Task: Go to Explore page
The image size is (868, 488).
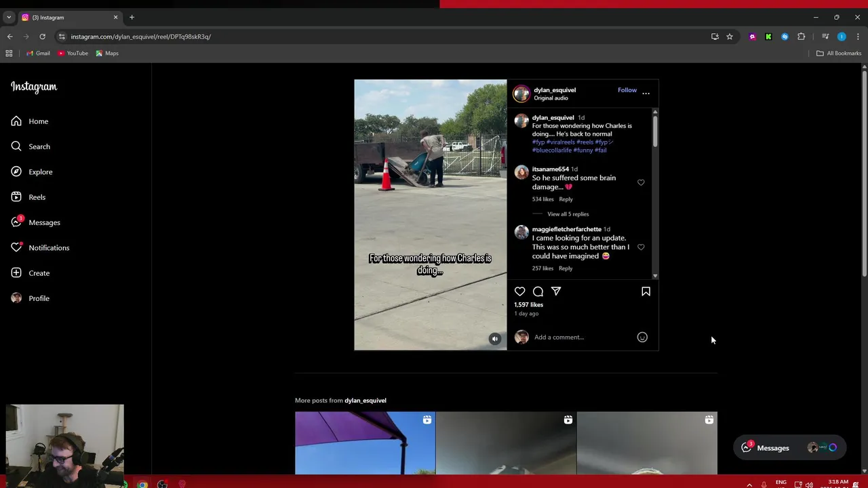Action: pos(32,171)
